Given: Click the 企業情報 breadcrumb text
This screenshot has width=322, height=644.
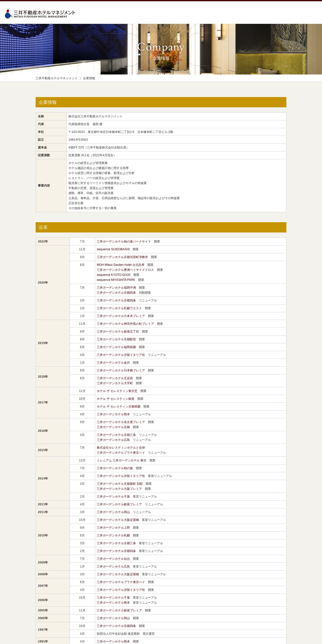Looking at the screenshot, I should [x=89, y=78].
